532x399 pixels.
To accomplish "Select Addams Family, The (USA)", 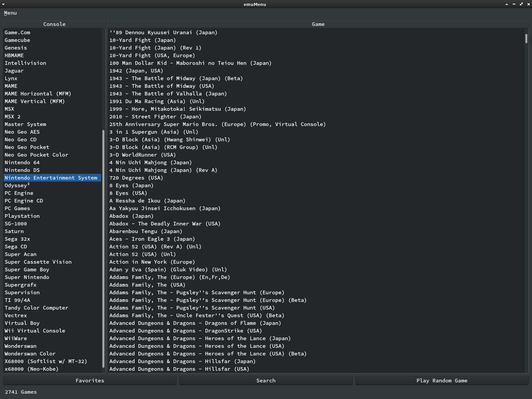I will 316,285.
